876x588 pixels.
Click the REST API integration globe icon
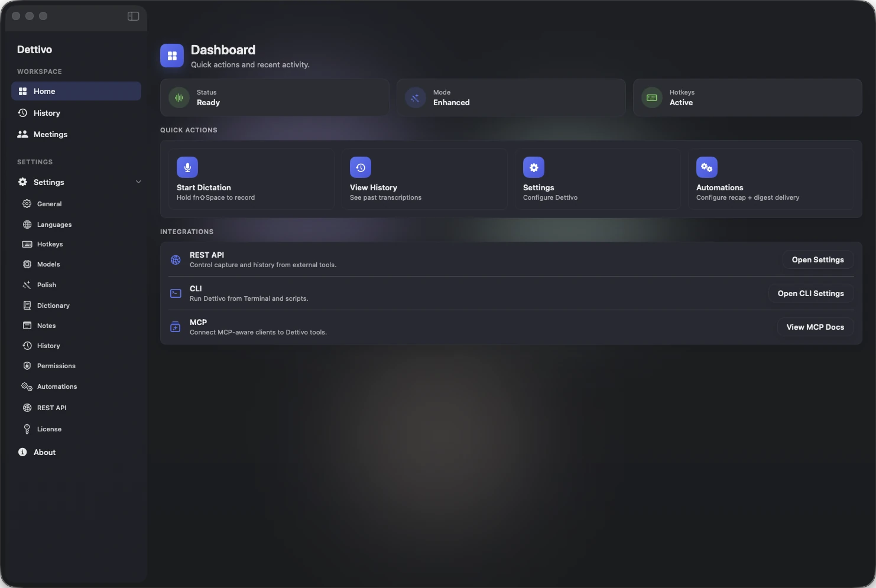pyautogui.click(x=176, y=259)
